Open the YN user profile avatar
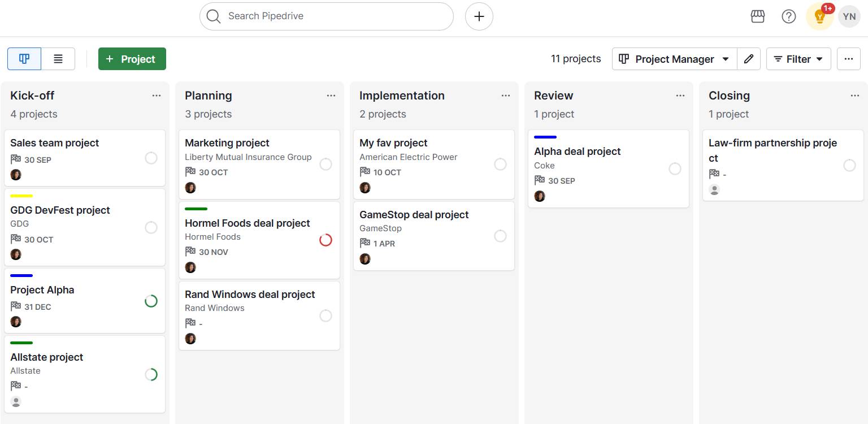 pos(849,16)
